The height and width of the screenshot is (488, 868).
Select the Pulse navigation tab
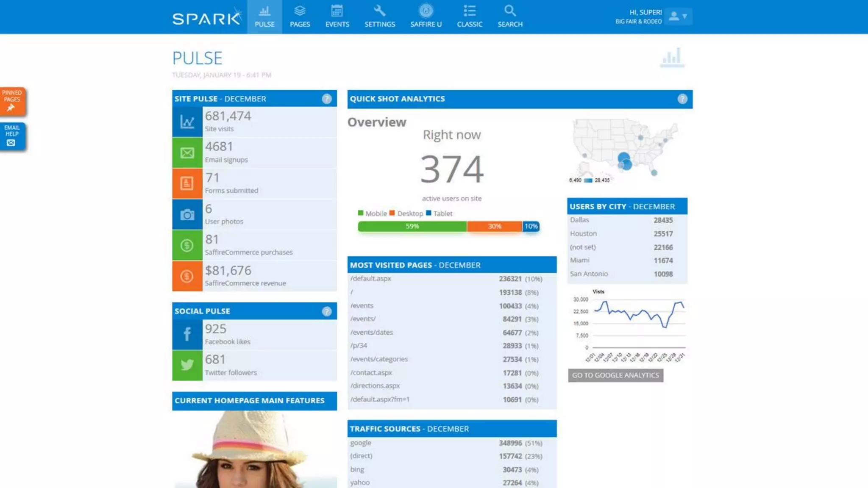264,16
